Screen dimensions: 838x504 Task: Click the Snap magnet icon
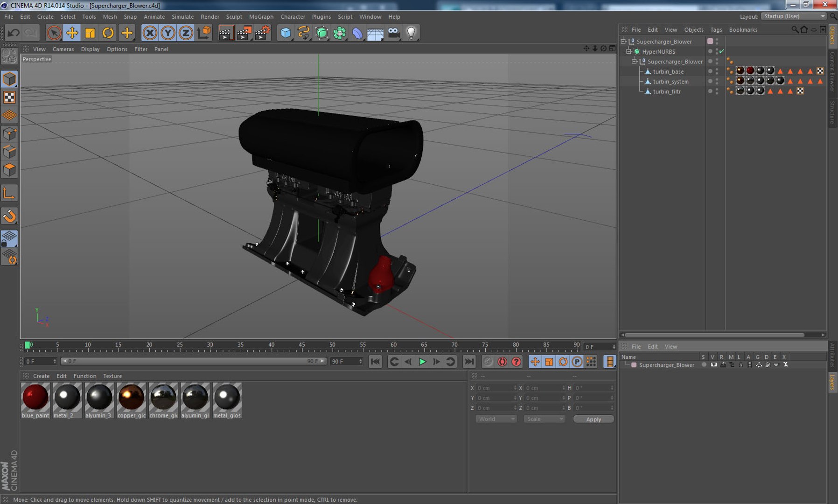click(x=9, y=216)
